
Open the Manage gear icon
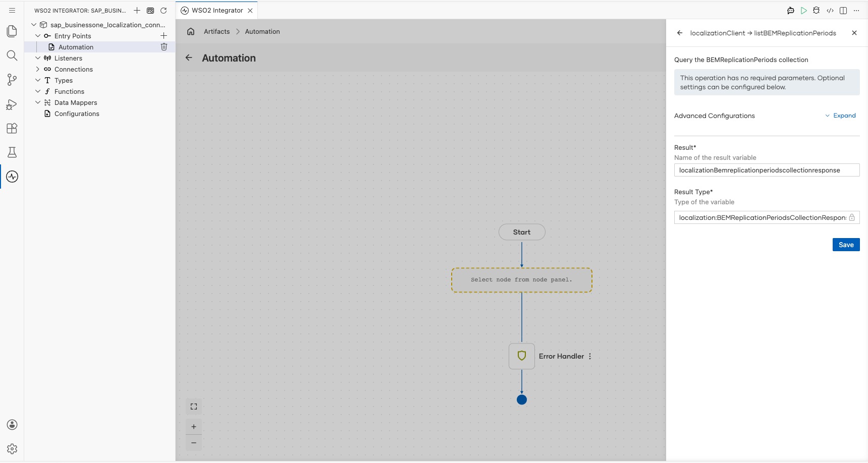(12, 449)
